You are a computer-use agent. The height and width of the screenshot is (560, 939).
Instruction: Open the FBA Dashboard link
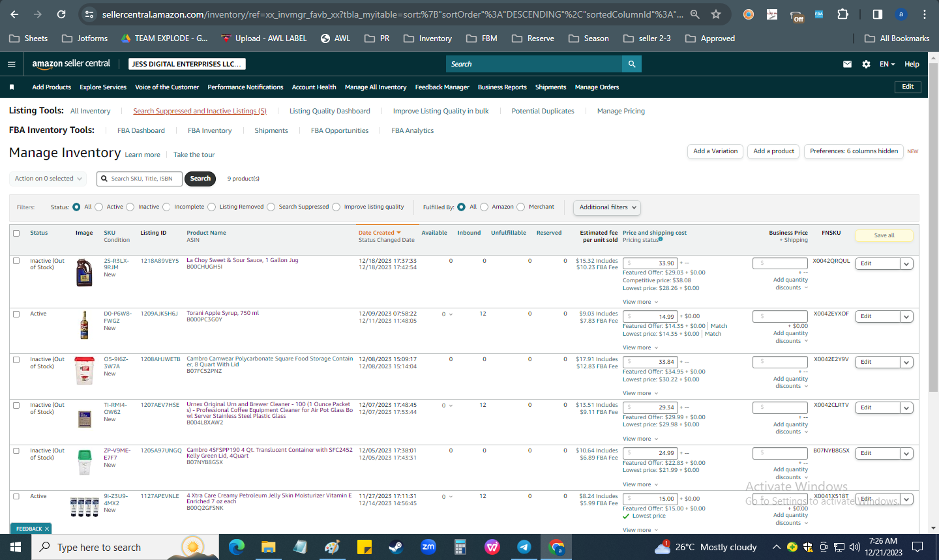(141, 130)
